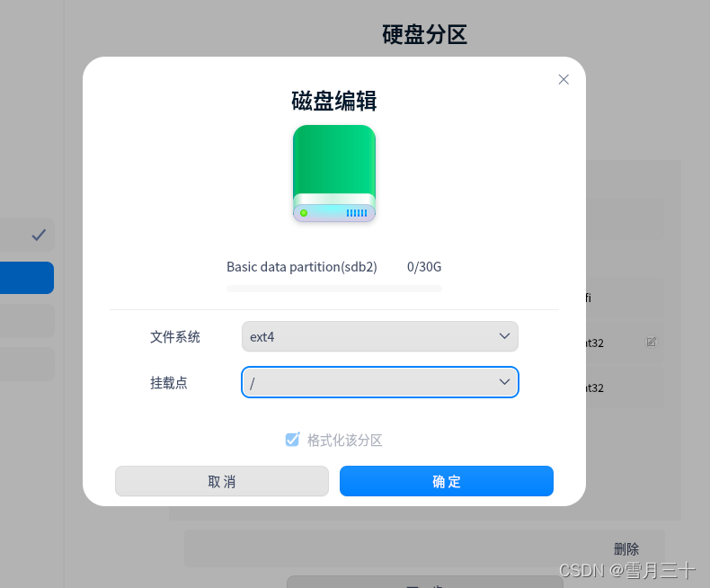Image resolution: width=710 pixels, height=588 pixels.
Task: Click the 删除 button in the background
Action: (626, 549)
